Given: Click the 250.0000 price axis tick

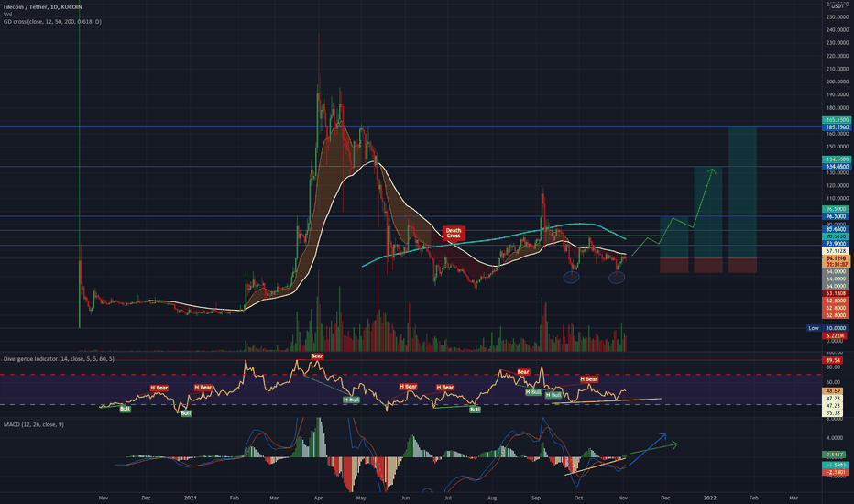Looking at the screenshot, I should (x=838, y=16).
